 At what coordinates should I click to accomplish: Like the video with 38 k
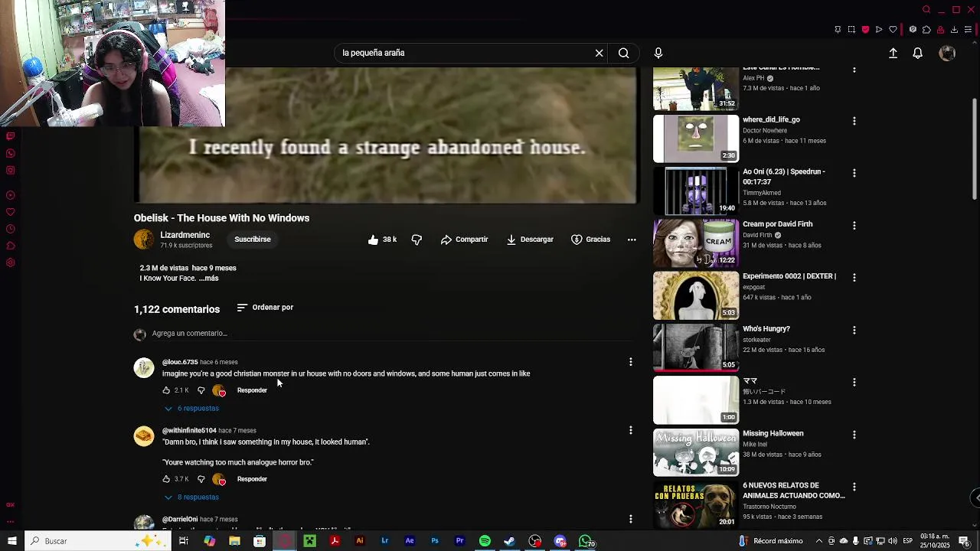[x=382, y=240]
